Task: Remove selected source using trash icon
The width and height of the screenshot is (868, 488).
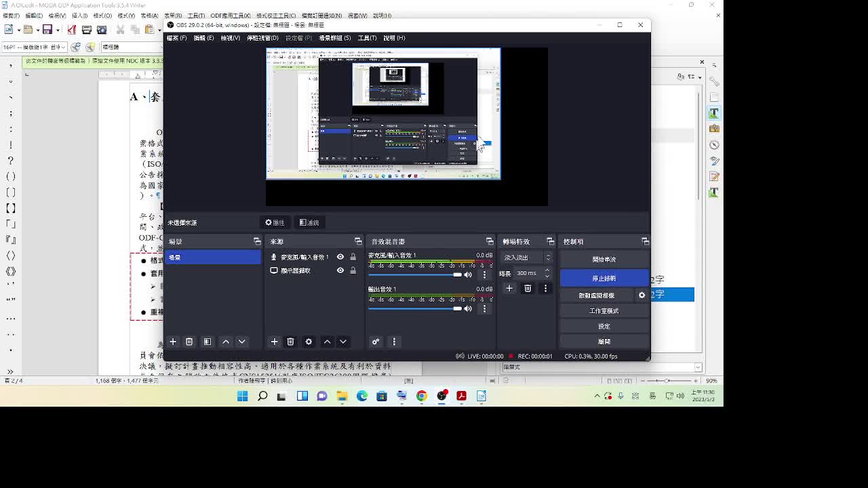Action: point(290,342)
